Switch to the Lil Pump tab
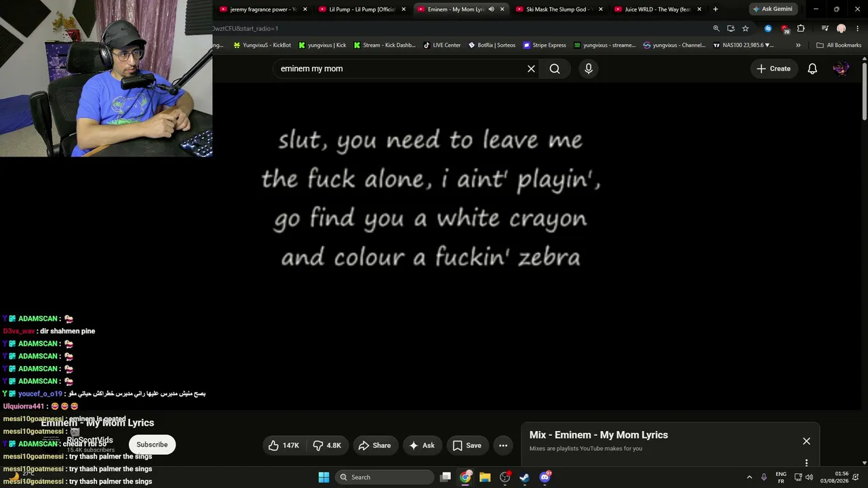The width and height of the screenshot is (868, 488). tap(362, 9)
